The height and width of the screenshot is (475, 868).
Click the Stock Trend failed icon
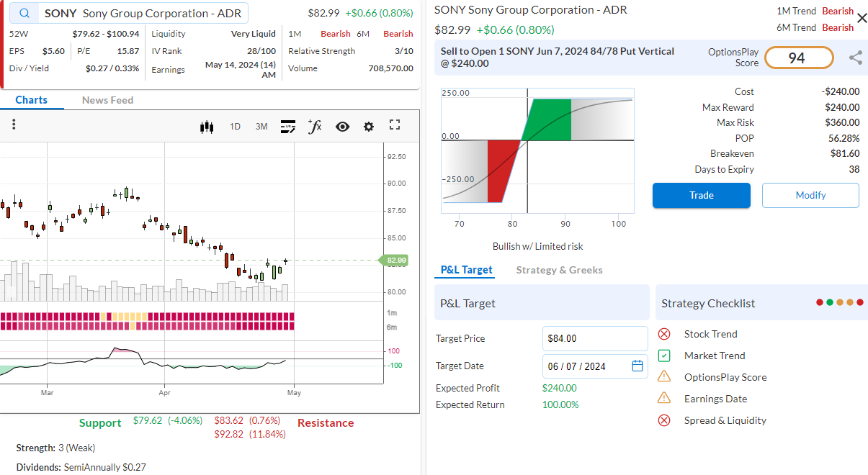664,334
